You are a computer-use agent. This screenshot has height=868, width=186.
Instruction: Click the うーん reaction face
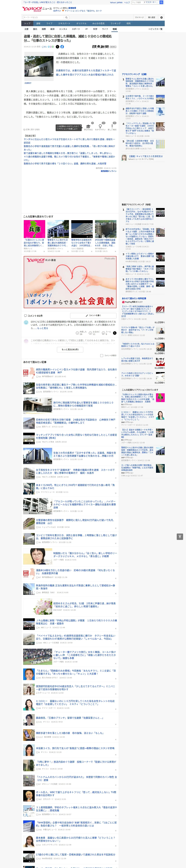click(104, 333)
